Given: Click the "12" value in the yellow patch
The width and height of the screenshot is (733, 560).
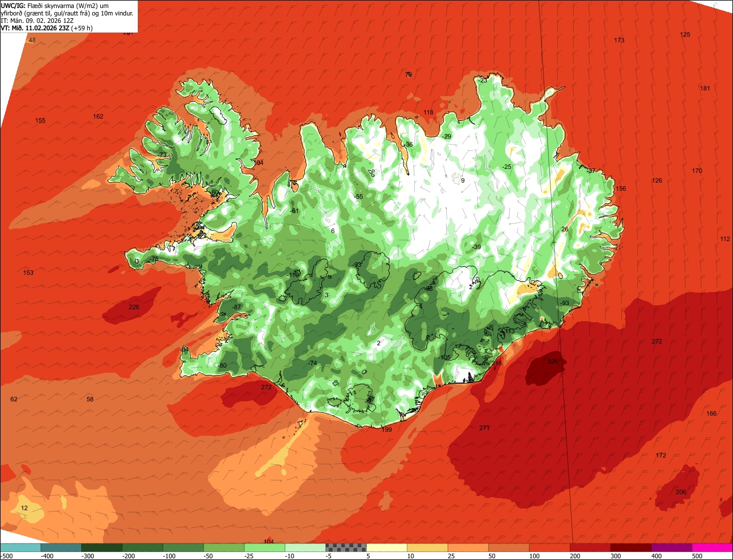Looking at the screenshot, I should [24, 508].
